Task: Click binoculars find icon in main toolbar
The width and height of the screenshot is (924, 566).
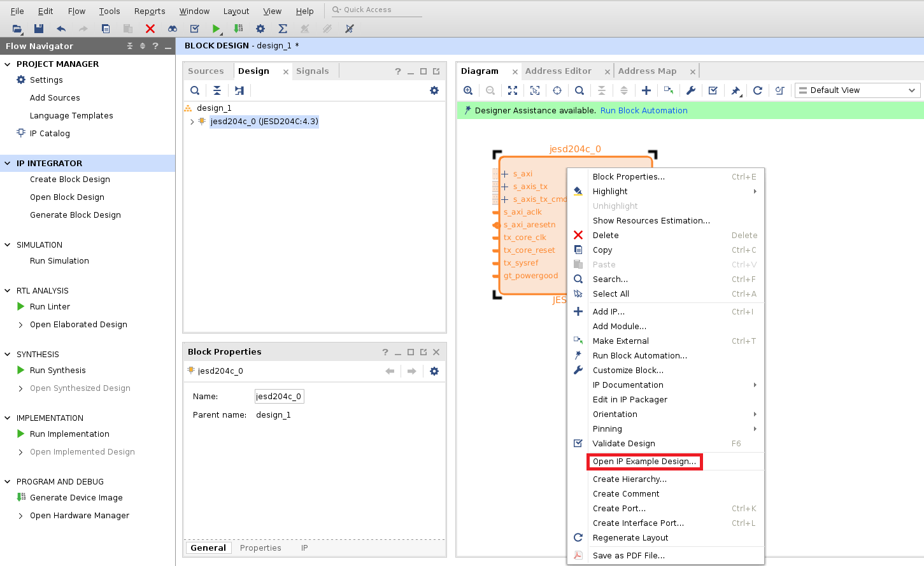Action: 173,29
